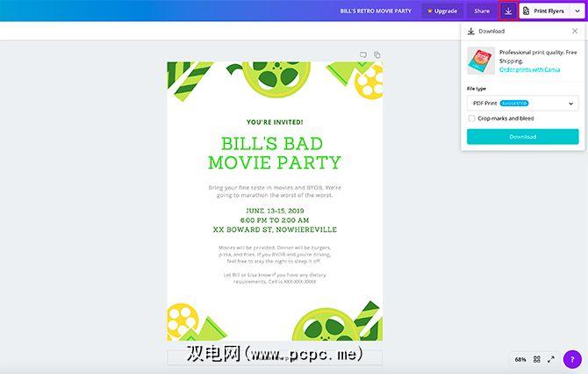Viewport: 588px width, 374px height.
Task: Add a comment using the speech bubble icon
Action: click(363, 54)
